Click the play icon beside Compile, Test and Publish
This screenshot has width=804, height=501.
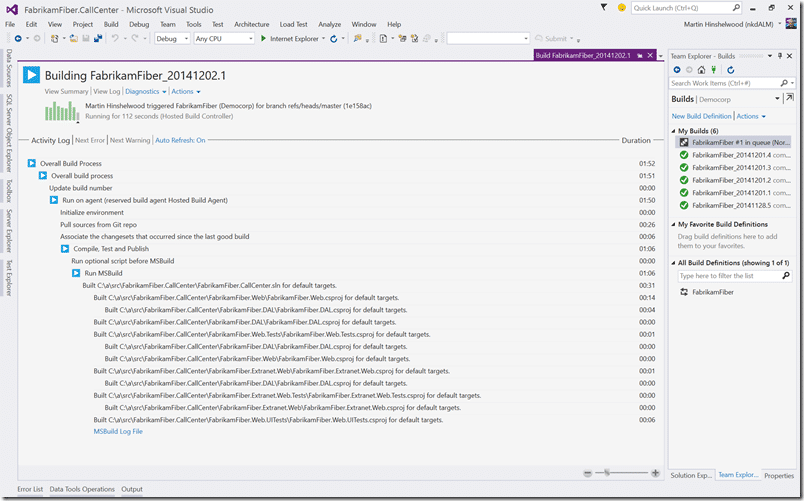[x=65, y=249]
